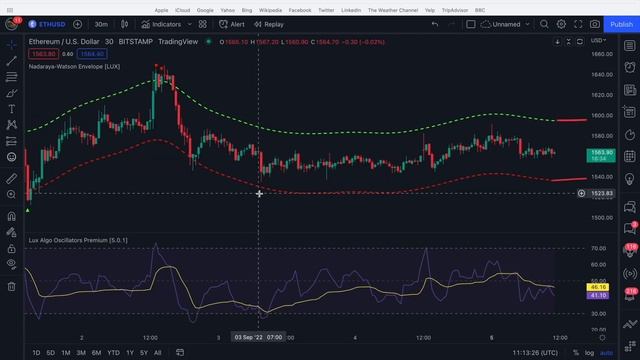Add order at 1523.83 plus icon
Image resolution: width=640 pixels, height=360 pixels.
pyautogui.click(x=581, y=193)
